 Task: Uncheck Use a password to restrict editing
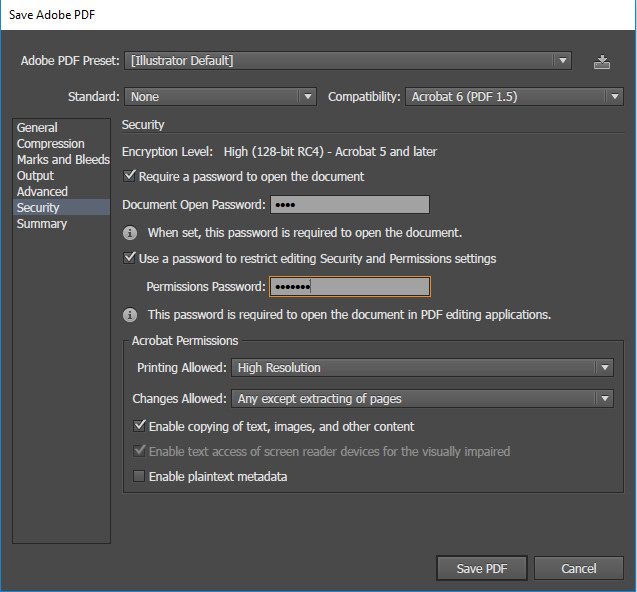(130, 258)
